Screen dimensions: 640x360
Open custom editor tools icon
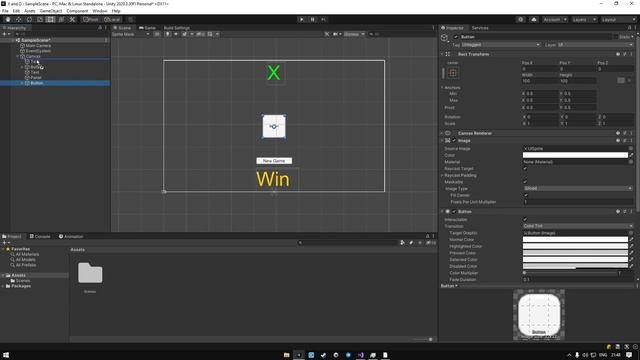click(x=72, y=19)
